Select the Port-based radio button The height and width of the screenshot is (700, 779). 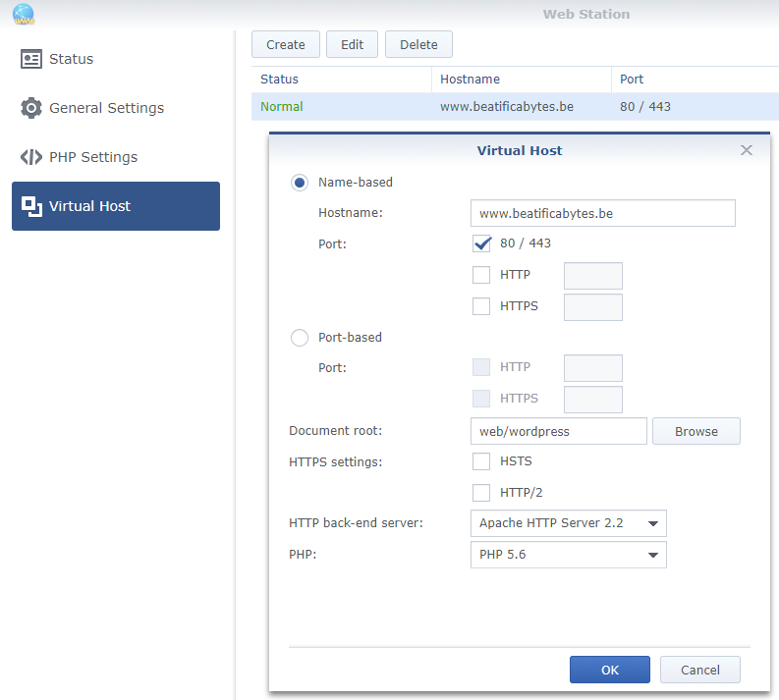[300, 338]
